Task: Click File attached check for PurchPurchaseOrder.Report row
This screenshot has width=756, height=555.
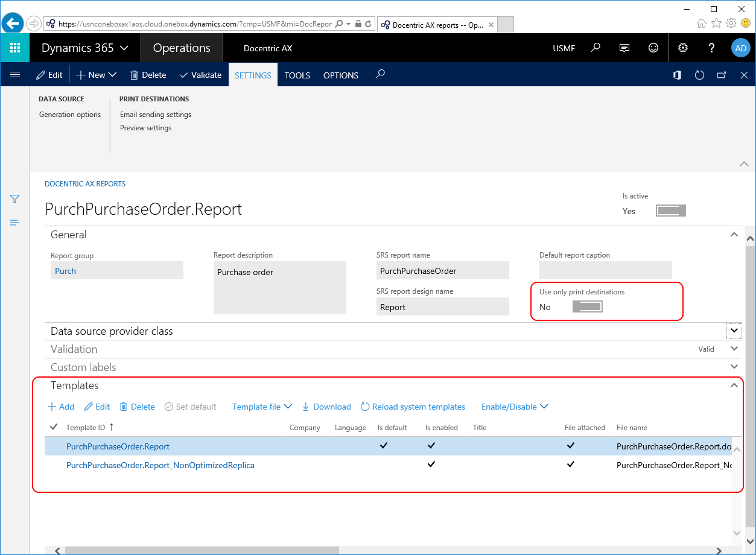Action: [571, 446]
